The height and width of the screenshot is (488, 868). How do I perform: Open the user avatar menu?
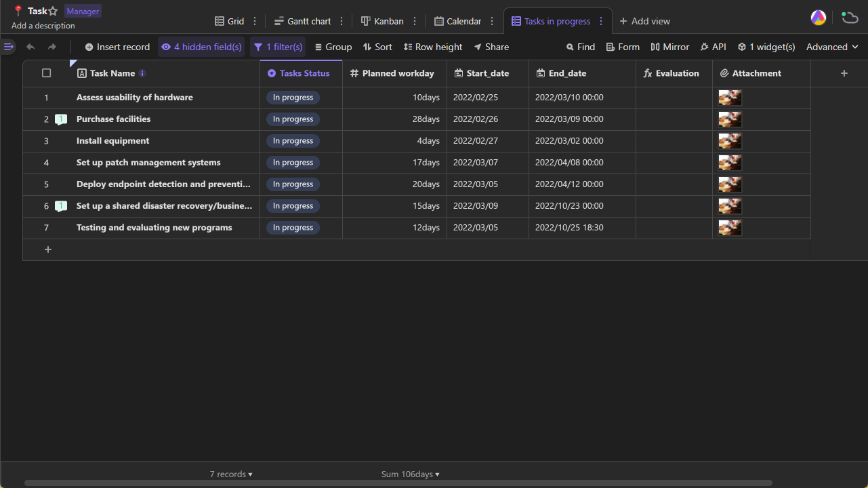click(x=819, y=18)
